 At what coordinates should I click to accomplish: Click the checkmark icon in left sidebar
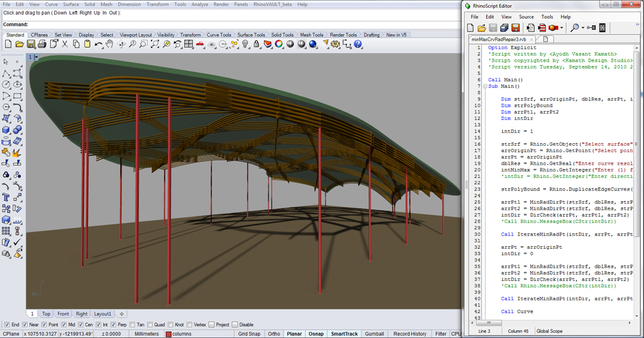17,243
